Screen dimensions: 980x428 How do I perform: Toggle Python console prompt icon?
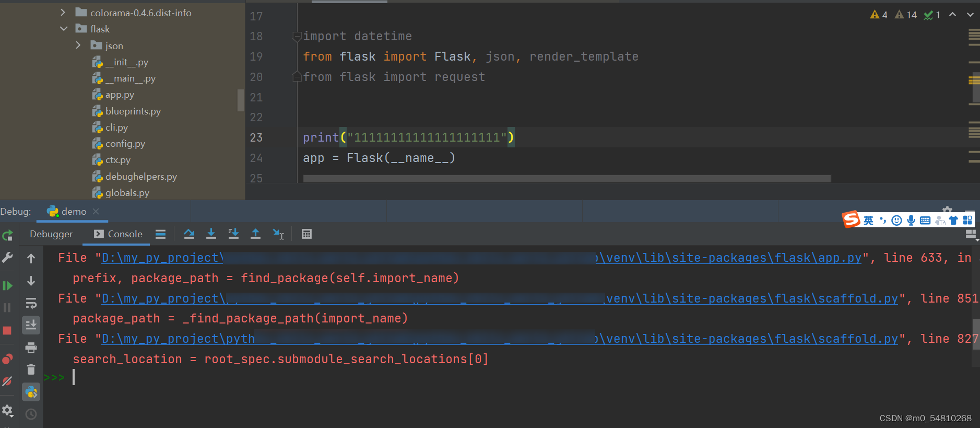click(31, 392)
